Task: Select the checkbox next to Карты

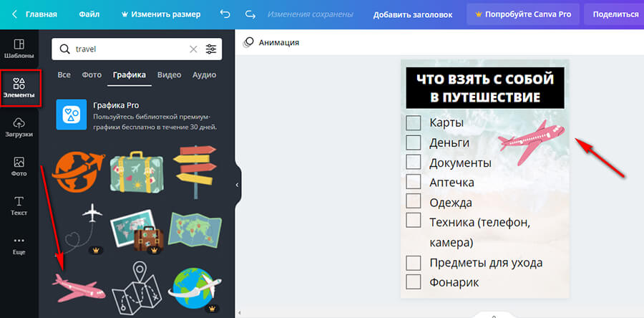Action: point(414,122)
